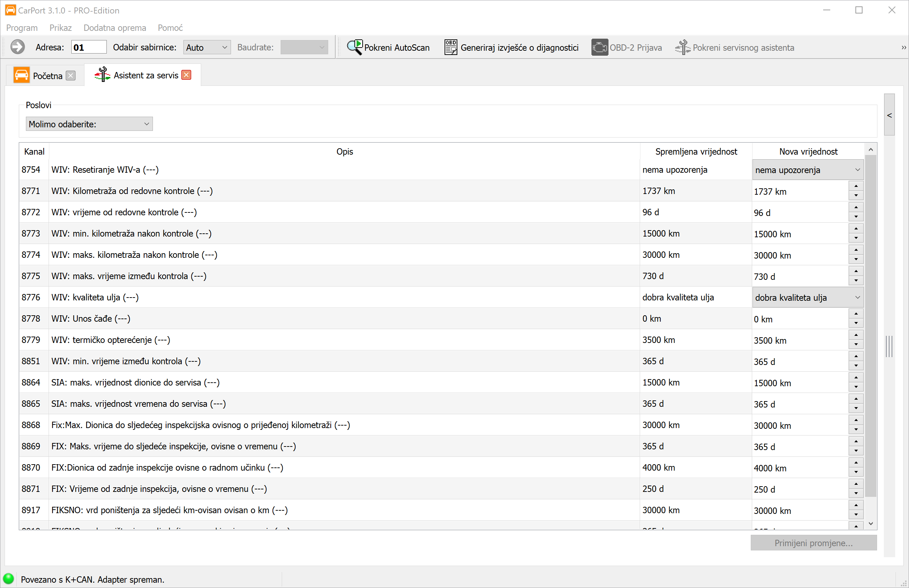The image size is (909, 588).
Task: Collapse the side panel with the < button
Action: tap(889, 115)
